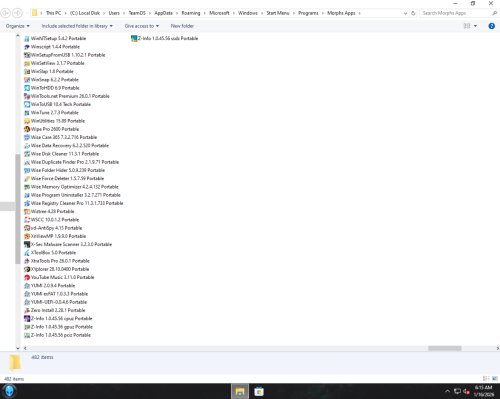Navigate to TeamOS breadcrumb folder
This screenshot has width=500, height=399.
(x=137, y=13)
